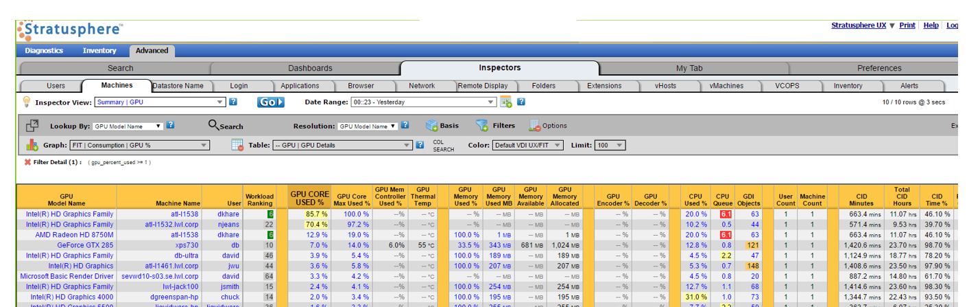Screen dimensions: 980x307
Task: Open the Resolution dropdown
Action: click(368, 126)
